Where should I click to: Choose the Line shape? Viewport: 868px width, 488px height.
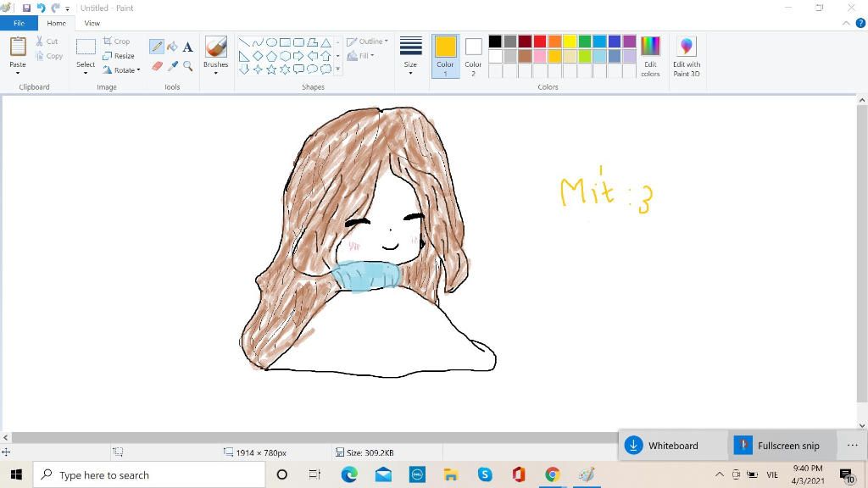point(244,42)
